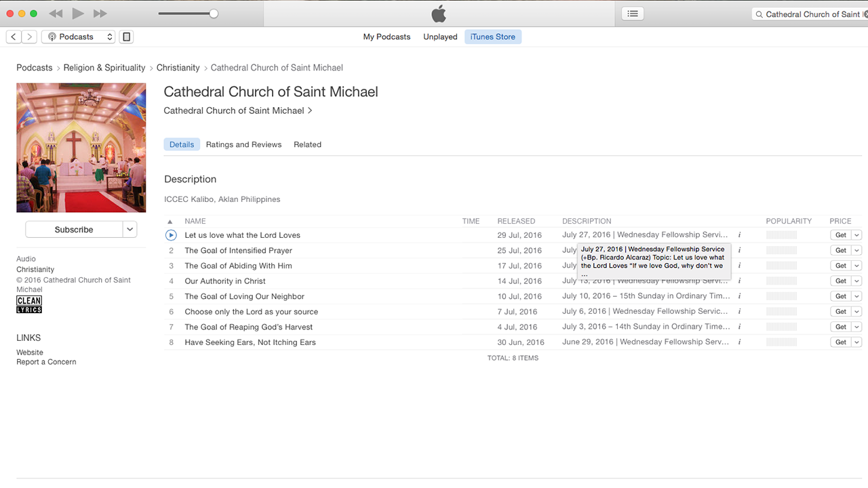Click Report a Concern link
Image resolution: width=868 pixels, height=488 pixels.
[x=46, y=362]
